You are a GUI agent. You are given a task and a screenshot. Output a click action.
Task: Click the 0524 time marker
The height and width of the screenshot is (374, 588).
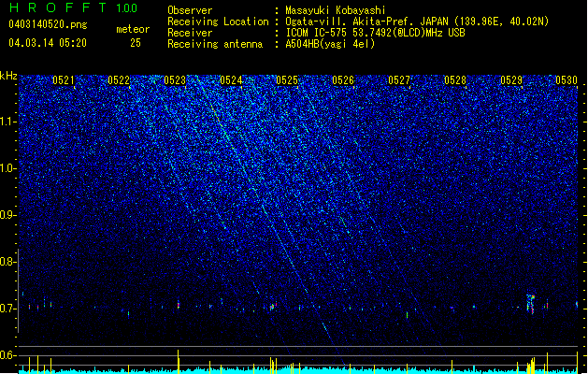[x=231, y=80]
